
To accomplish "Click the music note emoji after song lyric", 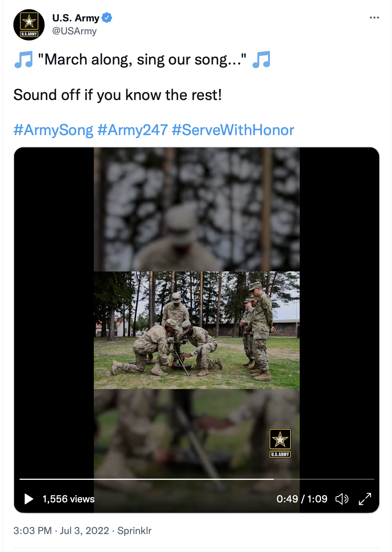I will click(262, 60).
